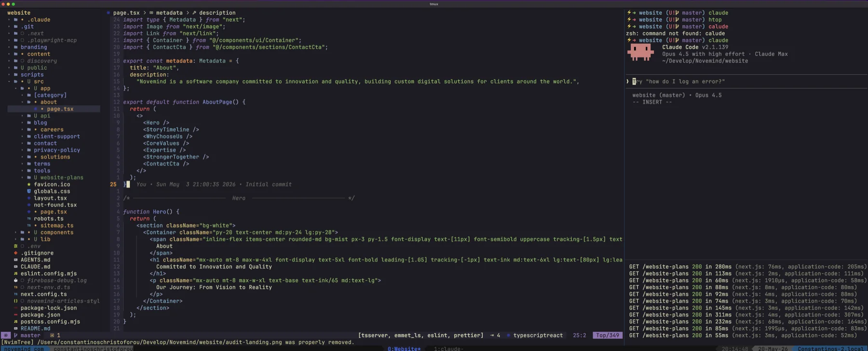The height and width of the screenshot is (351, 868).
Task: Click the TS icon next to robots.ts
Action: (x=29, y=218)
